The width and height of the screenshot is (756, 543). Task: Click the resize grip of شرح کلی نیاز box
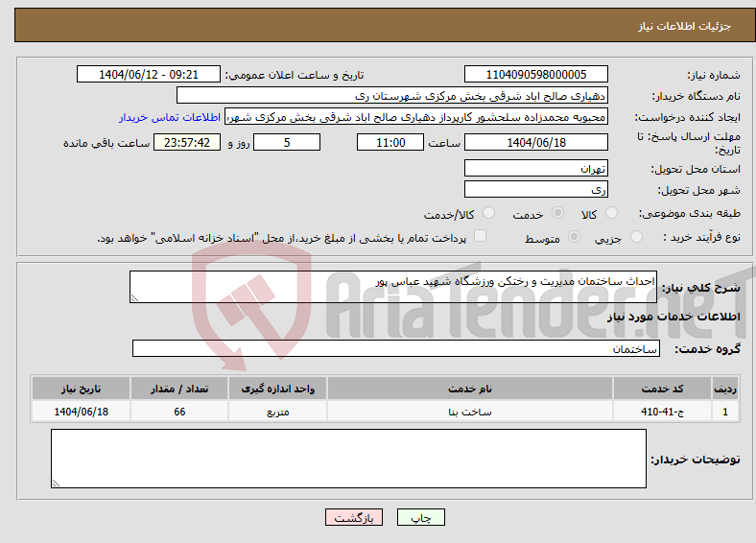click(x=134, y=298)
